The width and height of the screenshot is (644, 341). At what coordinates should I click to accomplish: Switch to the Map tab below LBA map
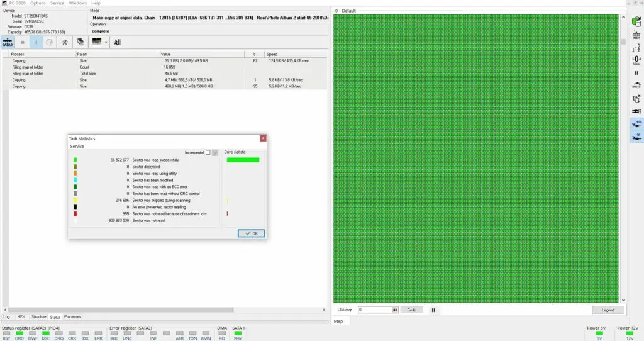[338, 321]
